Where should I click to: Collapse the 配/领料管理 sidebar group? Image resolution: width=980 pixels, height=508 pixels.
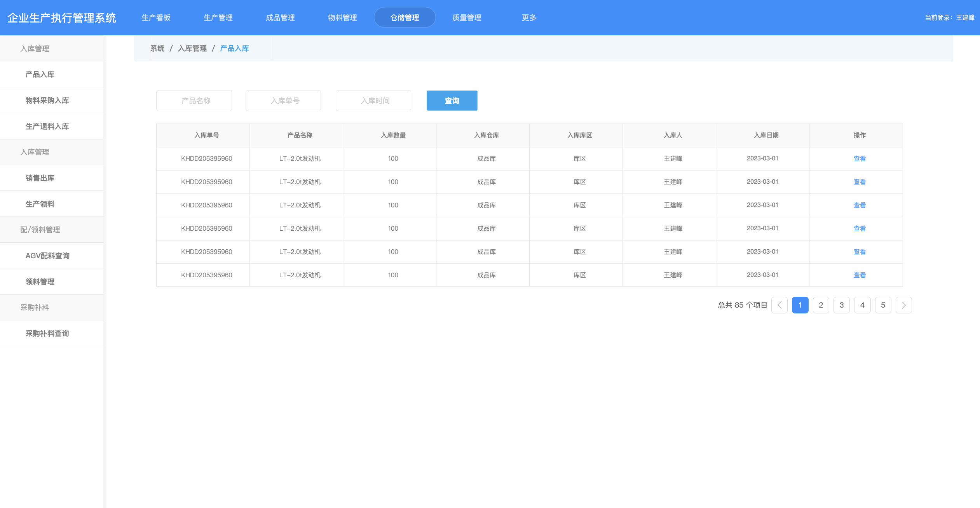pyautogui.click(x=40, y=230)
